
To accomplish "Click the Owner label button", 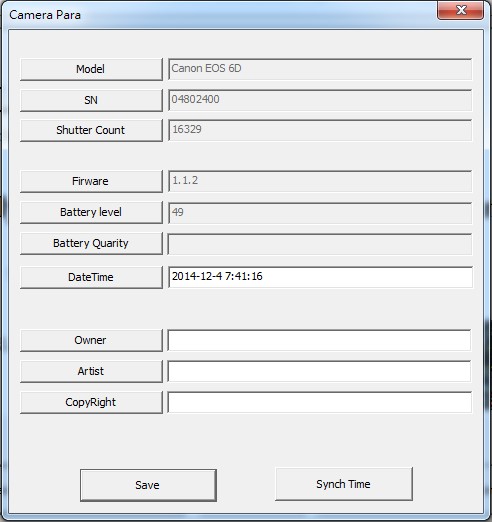I will 91,340.
